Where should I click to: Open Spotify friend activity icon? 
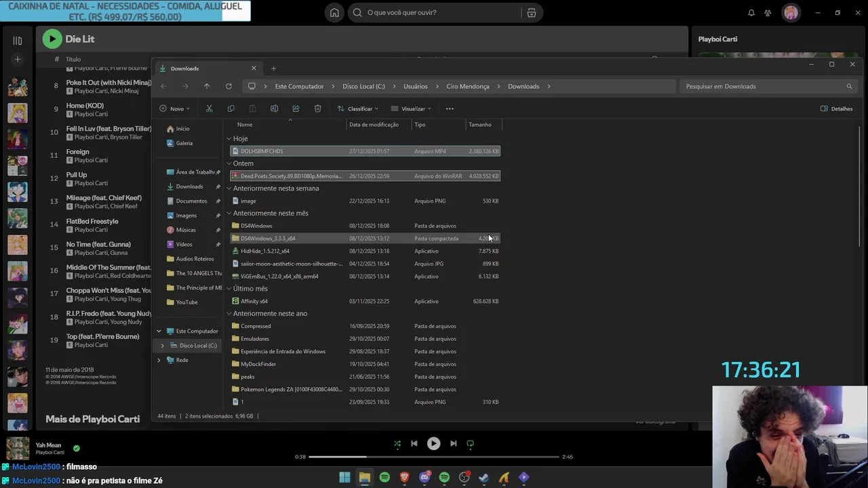768,13
